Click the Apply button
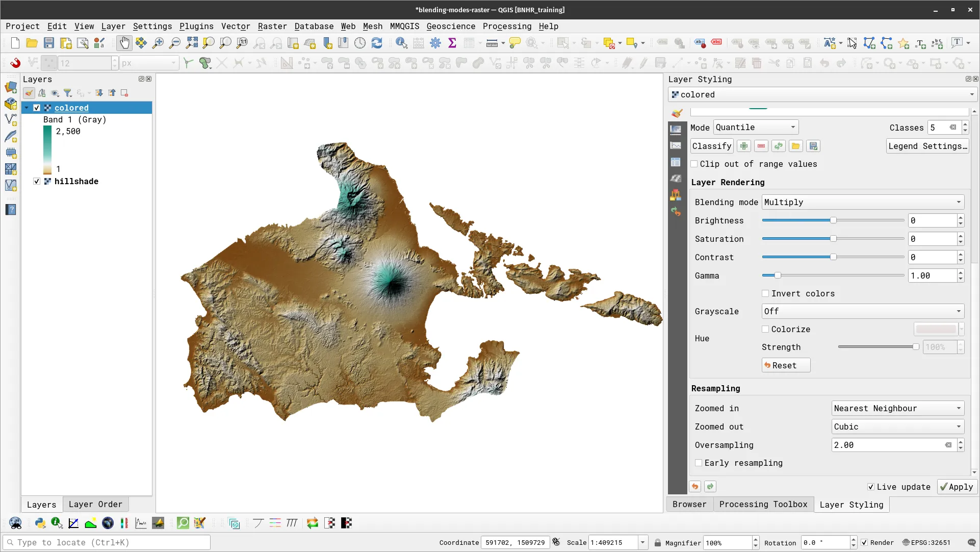This screenshot has height=552, width=980. coord(957,487)
